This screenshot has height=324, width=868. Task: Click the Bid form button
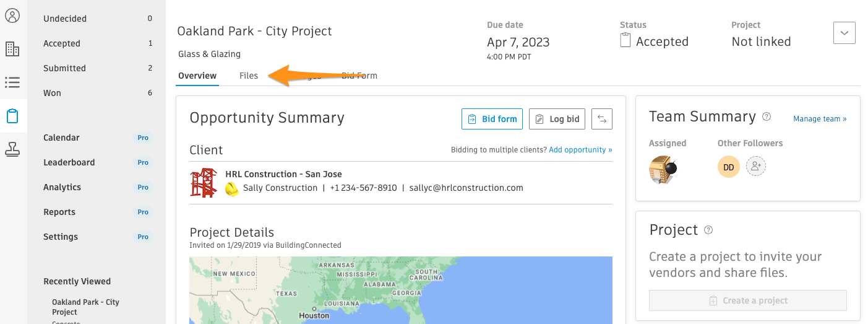coord(492,119)
